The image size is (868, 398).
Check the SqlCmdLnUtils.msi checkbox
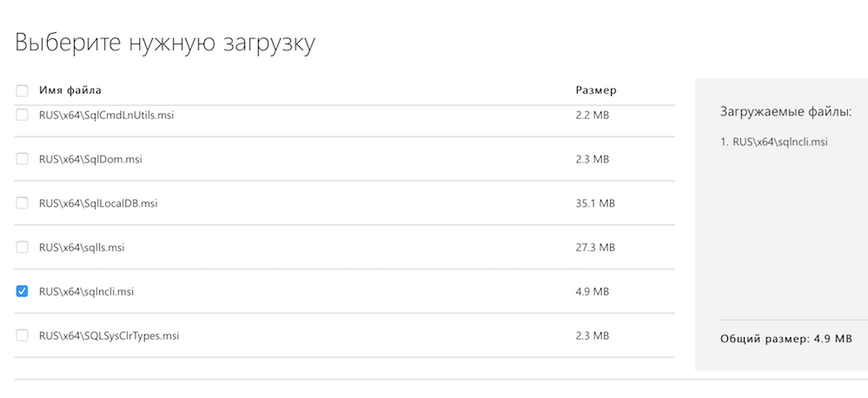pos(22,115)
